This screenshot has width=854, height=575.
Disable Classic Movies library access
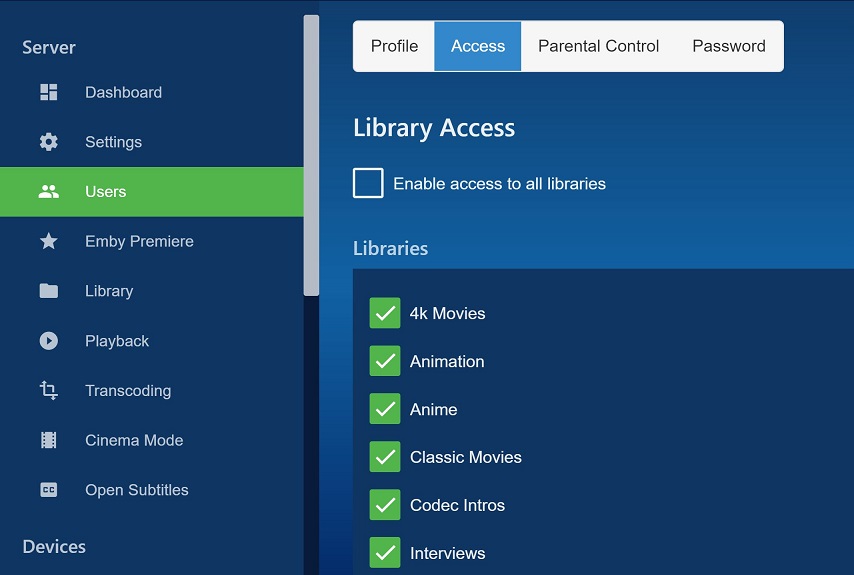click(385, 457)
